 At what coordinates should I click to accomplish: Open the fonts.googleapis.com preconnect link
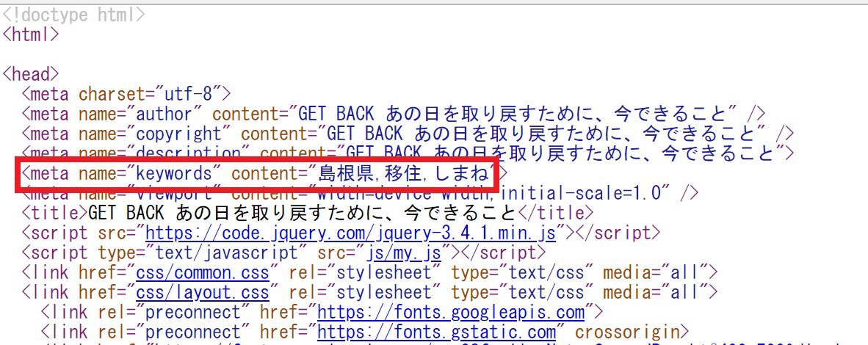[451, 312]
